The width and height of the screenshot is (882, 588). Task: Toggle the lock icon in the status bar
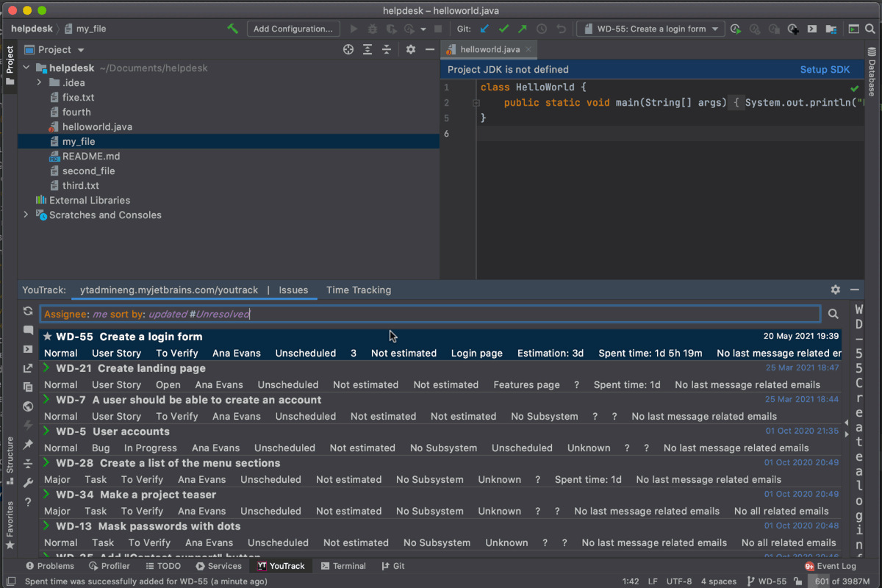click(x=798, y=581)
